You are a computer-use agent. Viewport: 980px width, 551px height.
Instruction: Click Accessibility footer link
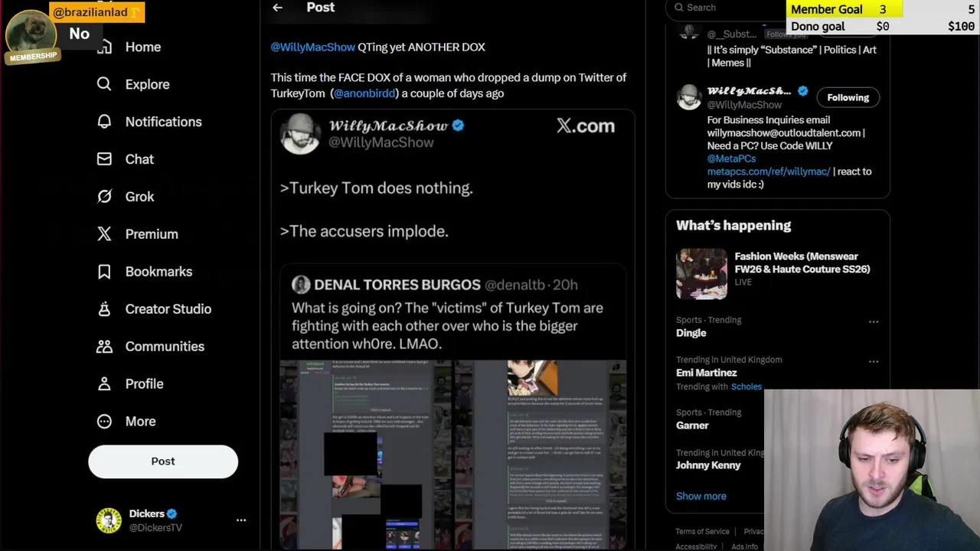point(696,546)
